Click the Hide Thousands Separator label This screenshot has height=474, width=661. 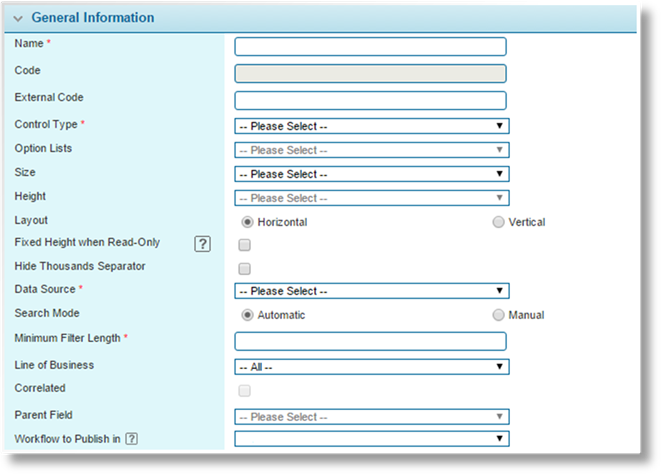coord(80,266)
